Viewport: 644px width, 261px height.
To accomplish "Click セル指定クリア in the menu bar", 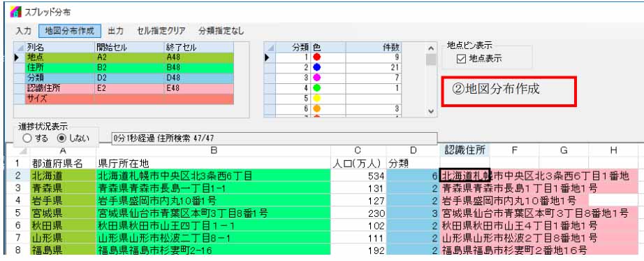I will [161, 31].
